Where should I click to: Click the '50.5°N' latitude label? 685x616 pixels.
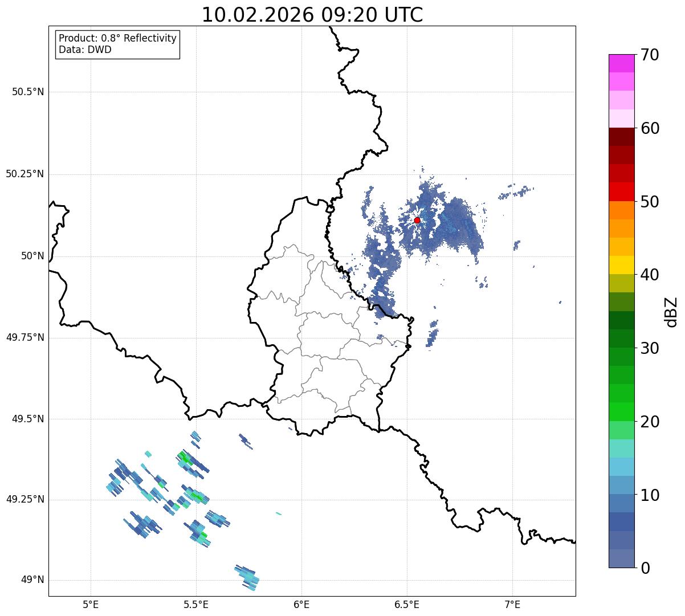click(28, 92)
